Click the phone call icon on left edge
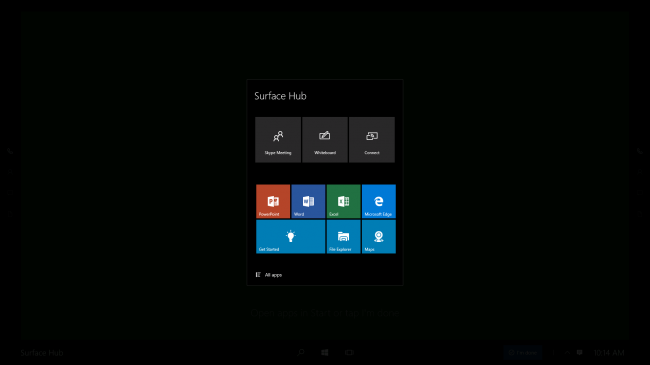650x365 pixels. 10,151
